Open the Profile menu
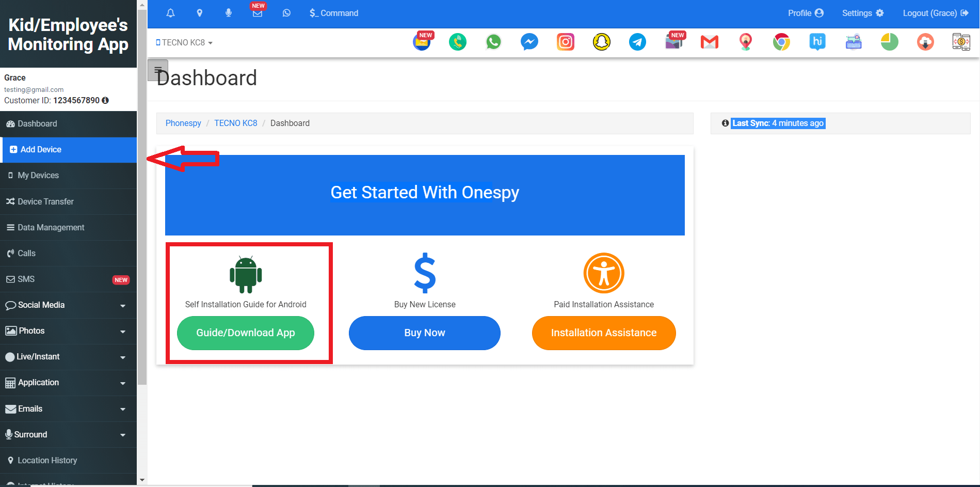This screenshot has height=487, width=980. coord(806,13)
